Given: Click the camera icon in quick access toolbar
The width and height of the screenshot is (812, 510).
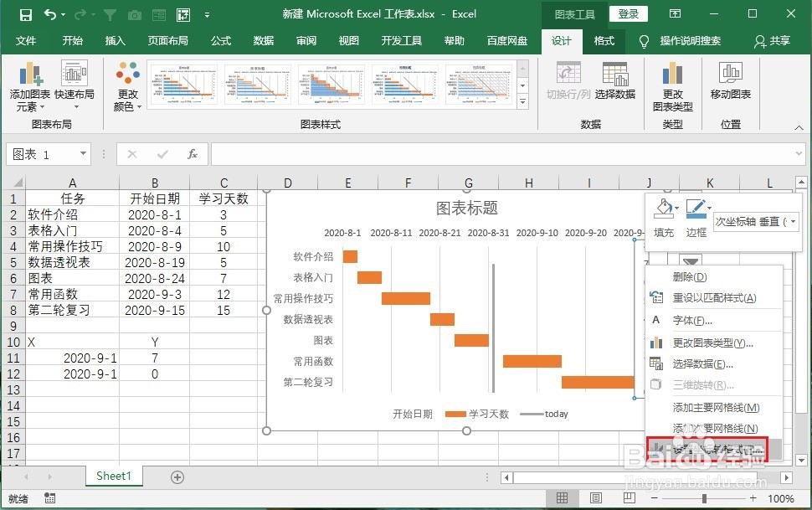Looking at the screenshot, I should 135,15.
